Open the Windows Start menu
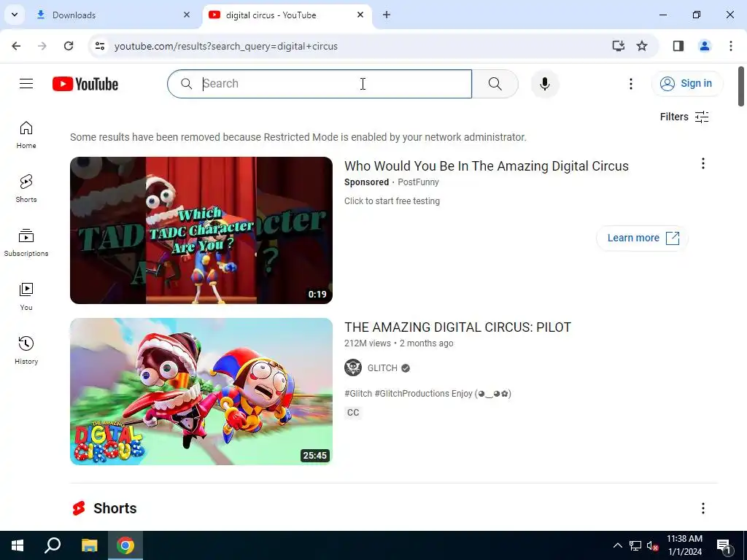This screenshot has width=747, height=560. pyautogui.click(x=18, y=545)
